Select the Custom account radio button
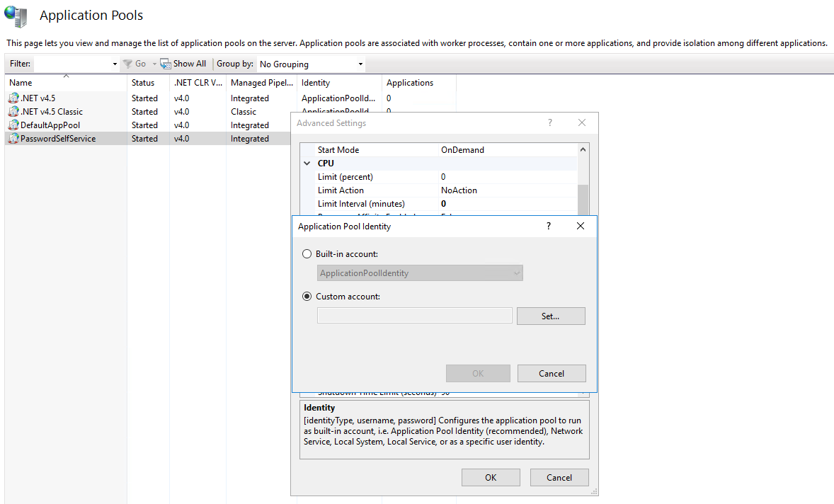The image size is (834, 504). [307, 297]
